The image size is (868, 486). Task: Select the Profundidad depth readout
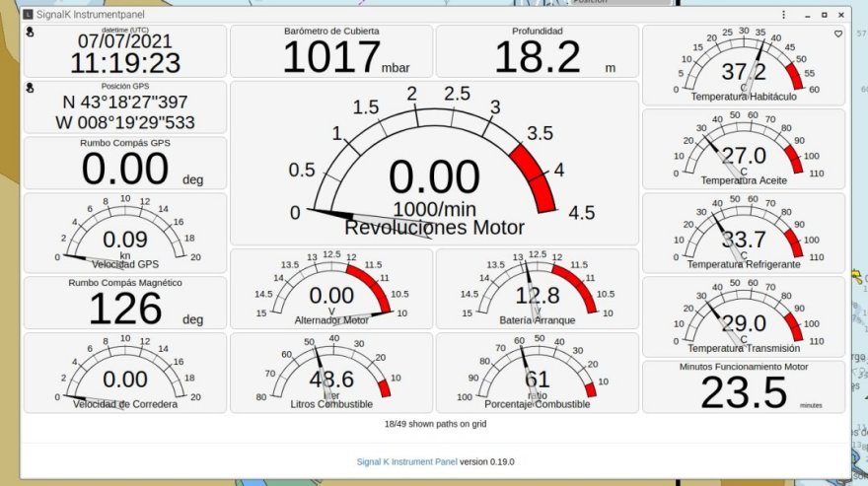[x=537, y=51]
